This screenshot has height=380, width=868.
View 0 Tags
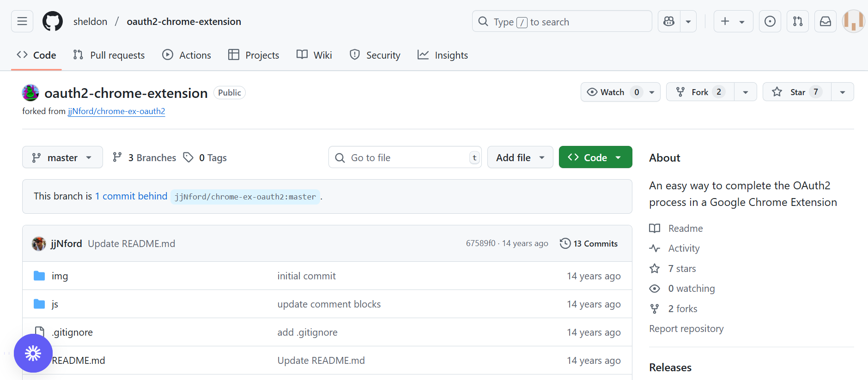point(205,157)
